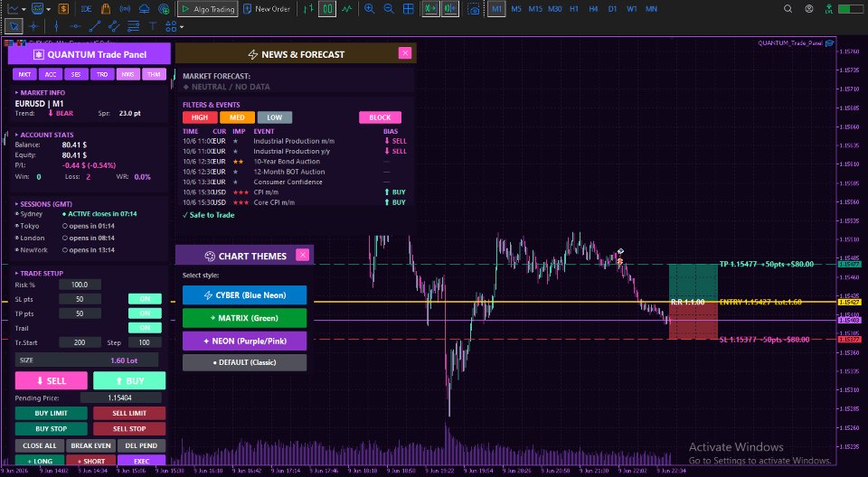Viewport: 868px width, 477px height.
Task: Draw a vertical line tool
Action: click(56, 26)
